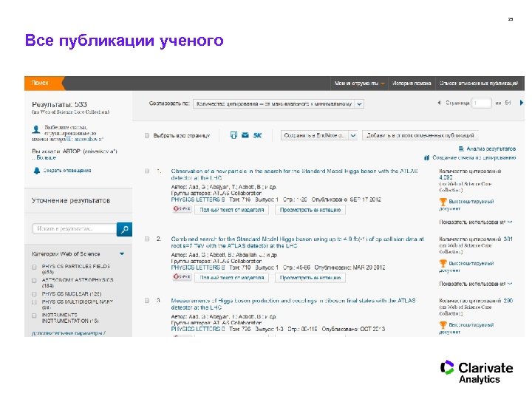Open Search History in top bar
532x399 pixels.
[x=412, y=83]
